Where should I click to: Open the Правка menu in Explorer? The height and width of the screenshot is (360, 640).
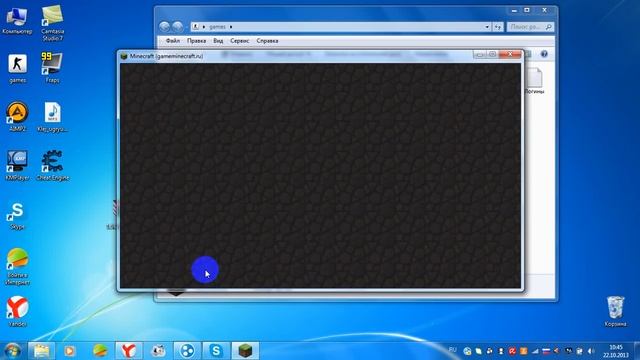click(x=196, y=41)
